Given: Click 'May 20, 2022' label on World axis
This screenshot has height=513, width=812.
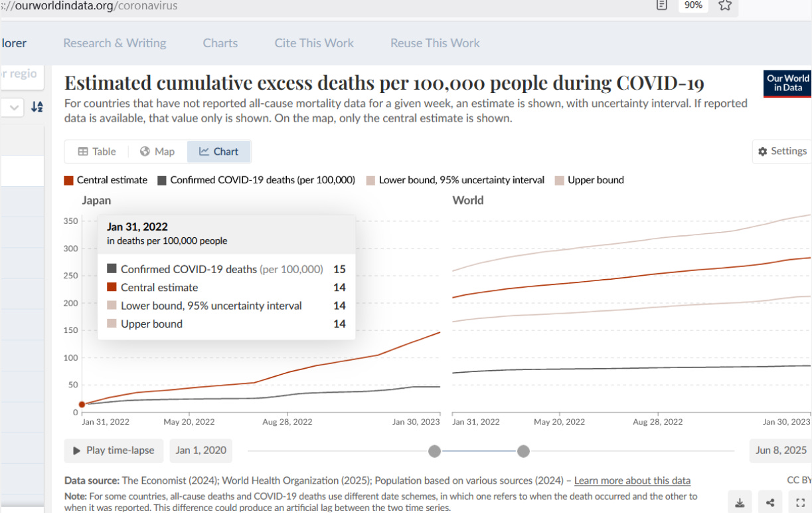Looking at the screenshot, I should 560,422.
